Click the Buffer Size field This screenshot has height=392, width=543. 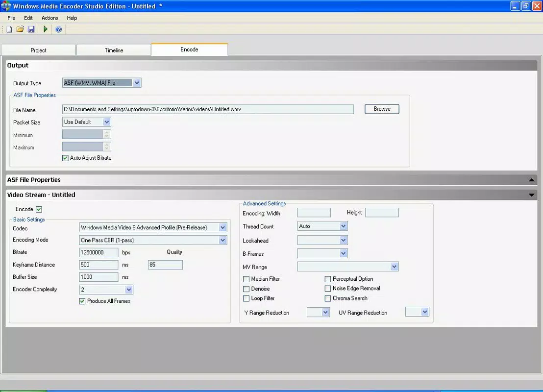click(99, 277)
